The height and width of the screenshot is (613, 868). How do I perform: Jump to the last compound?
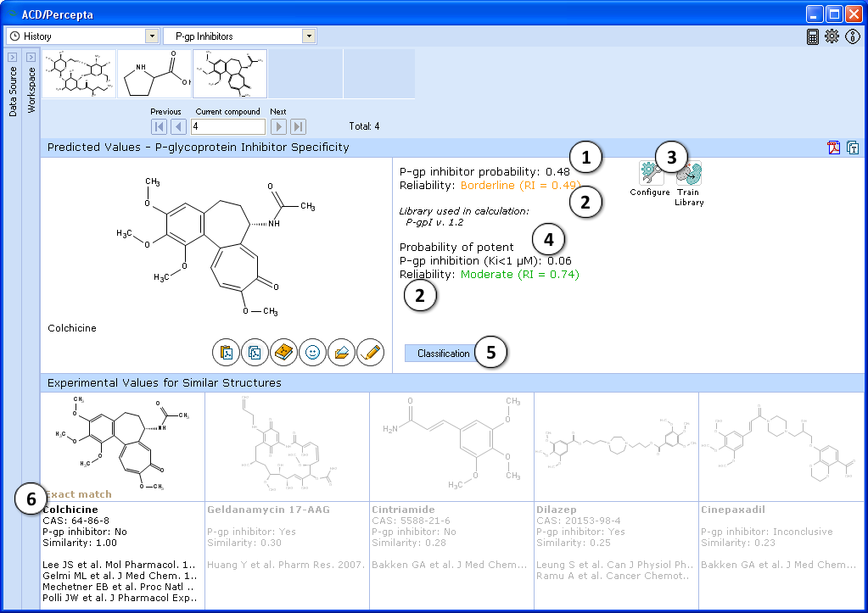[299, 126]
